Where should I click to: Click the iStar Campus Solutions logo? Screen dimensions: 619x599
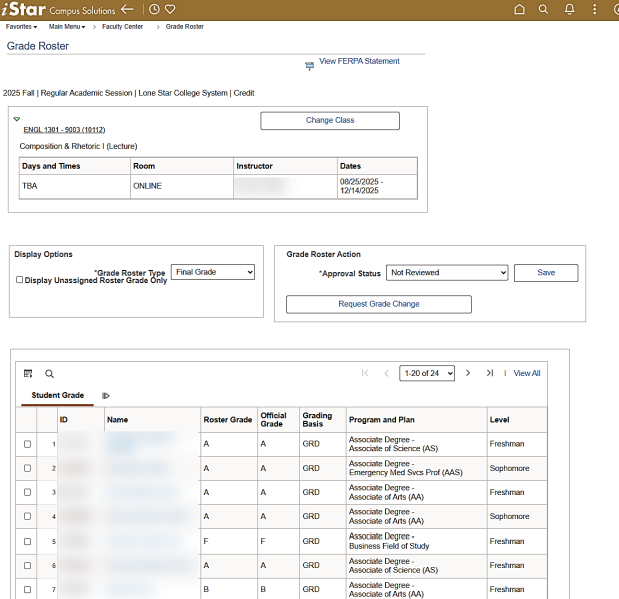[58, 9]
